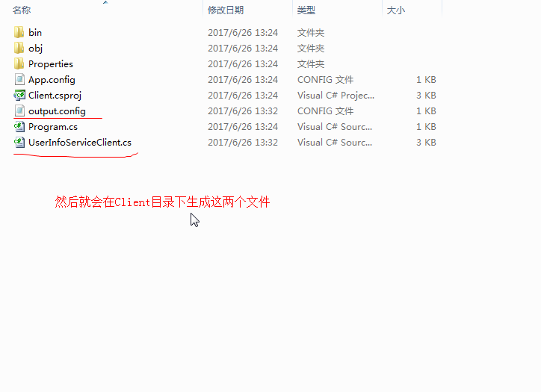Click the Program.cs source file icon
541x392 pixels.
pos(19,126)
